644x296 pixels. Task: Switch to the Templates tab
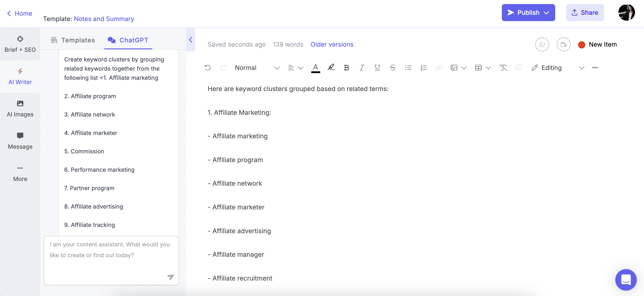[x=73, y=40]
